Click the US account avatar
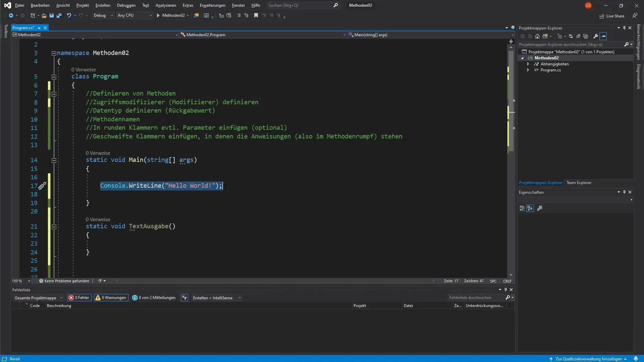Image resolution: width=644 pixels, height=362 pixels. [588, 5]
